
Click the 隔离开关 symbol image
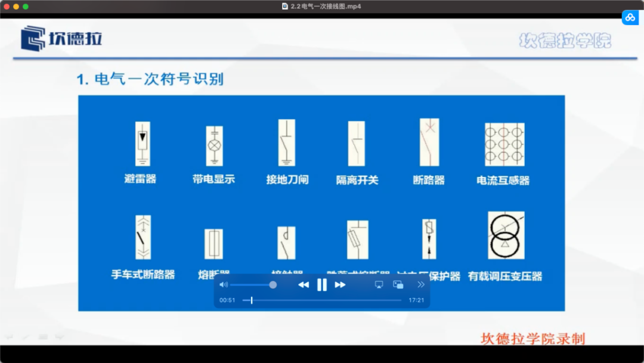click(x=356, y=143)
